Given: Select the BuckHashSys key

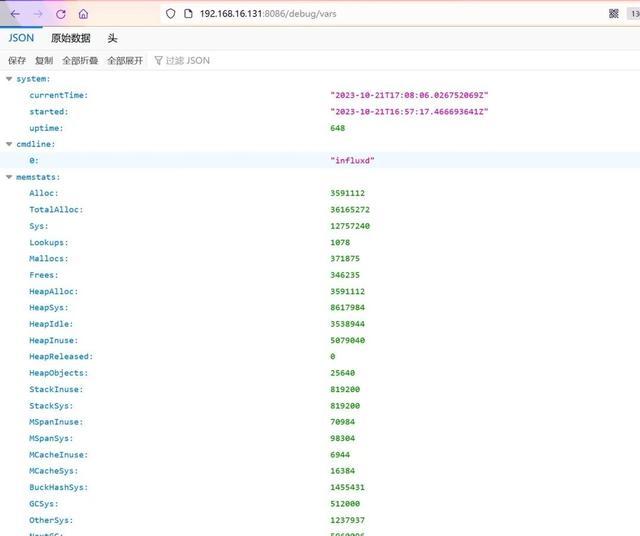Looking at the screenshot, I should pyautogui.click(x=58, y=487).
